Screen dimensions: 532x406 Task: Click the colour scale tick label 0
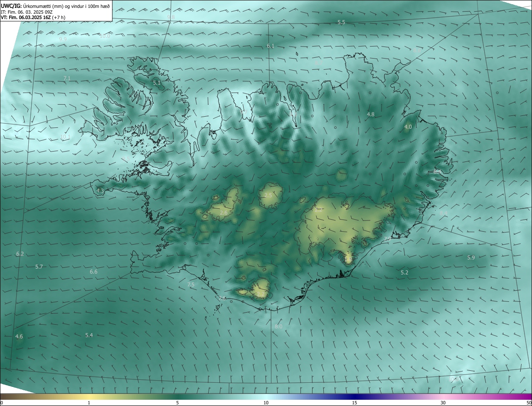2,403
